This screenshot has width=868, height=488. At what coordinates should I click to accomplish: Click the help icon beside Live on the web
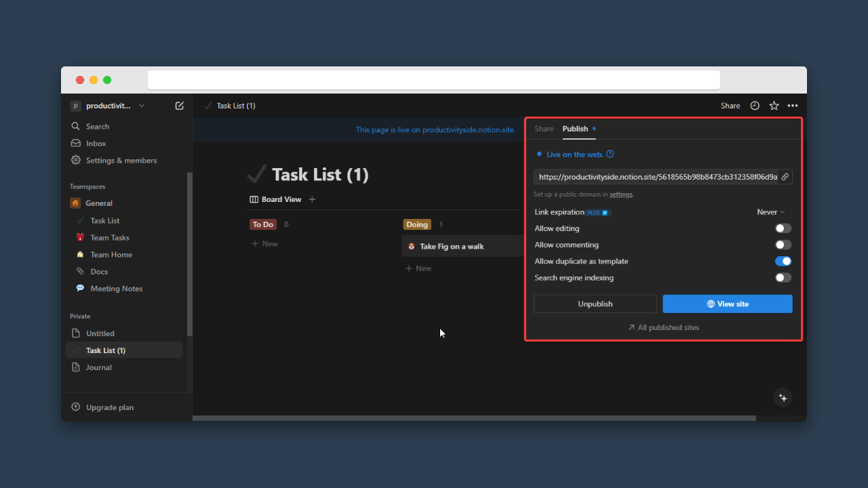pos(610,155)
